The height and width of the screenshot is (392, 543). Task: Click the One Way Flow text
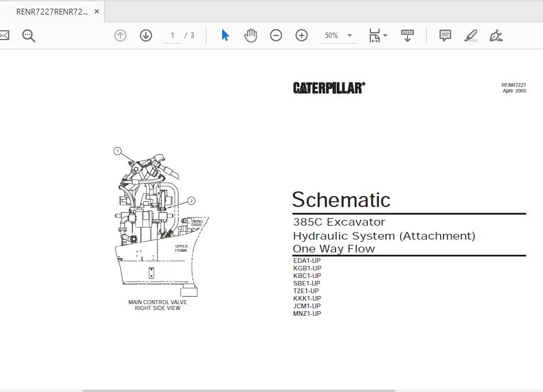[x=334, y=249]
